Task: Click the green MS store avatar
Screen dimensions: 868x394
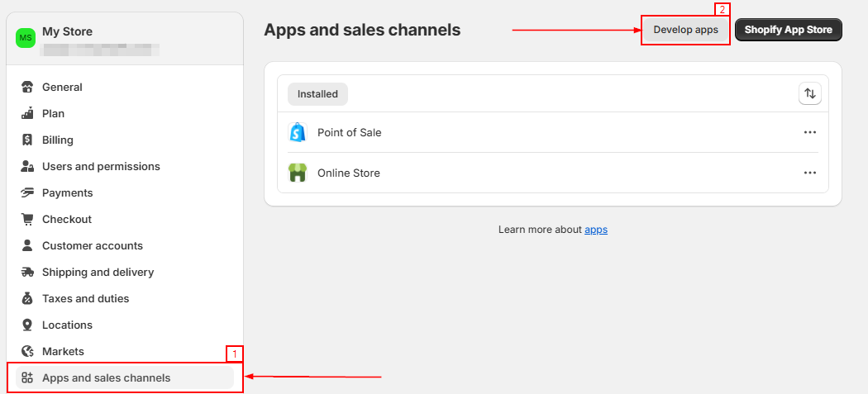Action: click(x=26, y=38)
